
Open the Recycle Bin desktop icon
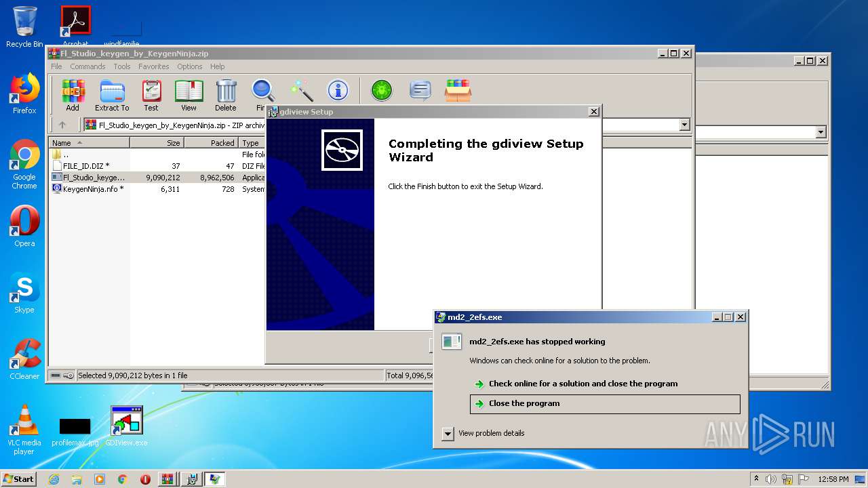(24, 27)
